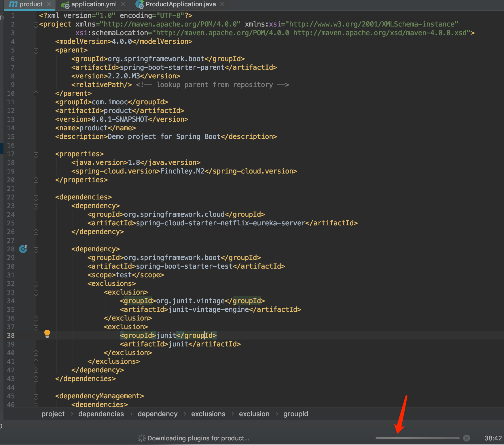The height and width of the screenshot is (445, 504).
Task: Click the java.version 1.8 value
Action: coord(134,163)
